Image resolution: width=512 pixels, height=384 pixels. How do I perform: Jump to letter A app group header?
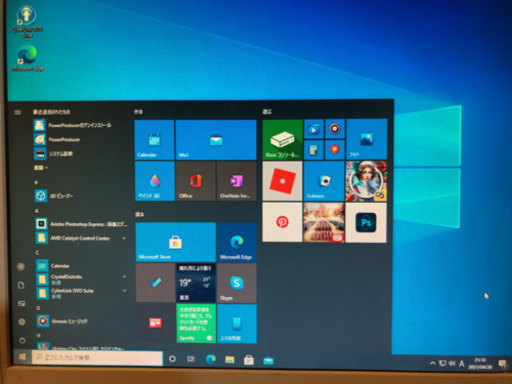[37, 211]
